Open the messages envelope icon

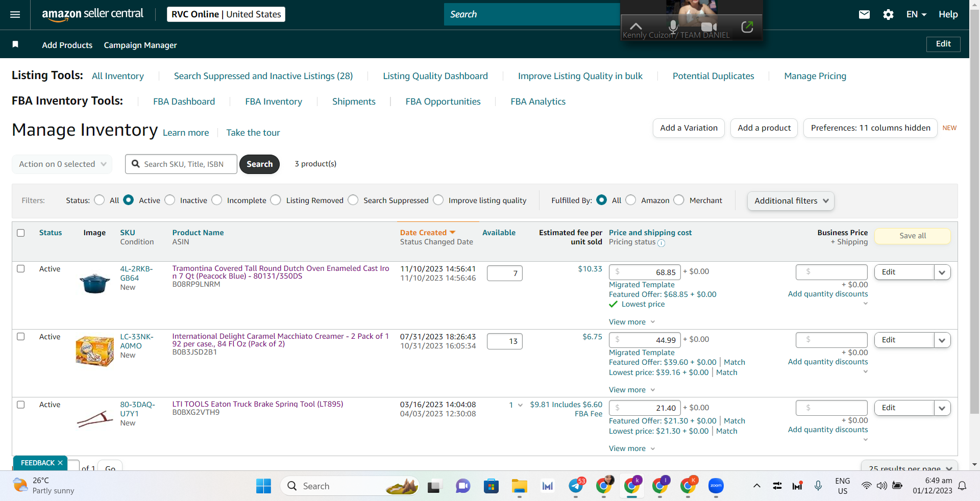click(x=864, y=14)
